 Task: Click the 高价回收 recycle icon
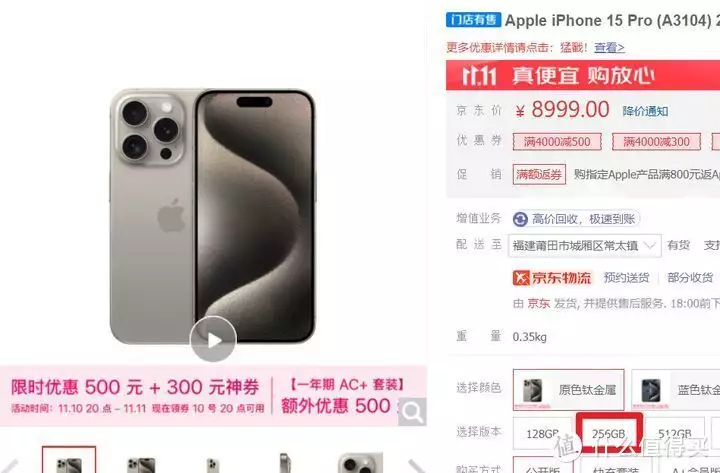point(520,219)
